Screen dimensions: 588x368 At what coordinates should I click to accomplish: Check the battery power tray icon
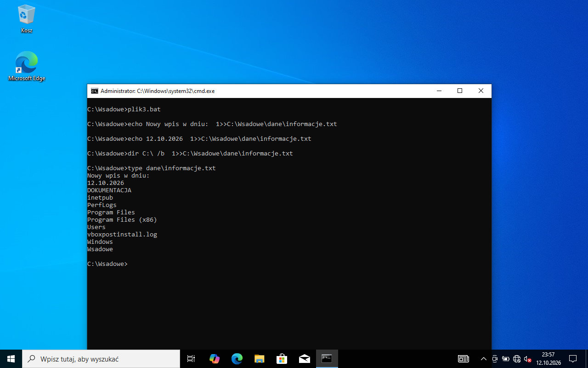click(506, 359)
